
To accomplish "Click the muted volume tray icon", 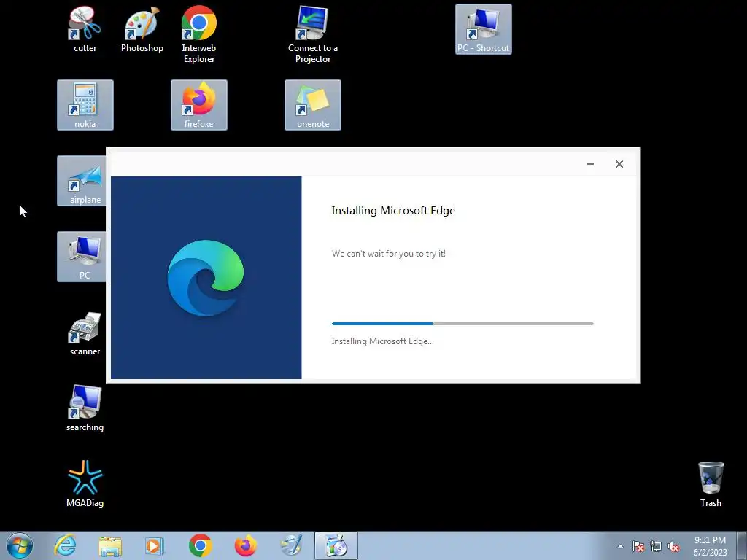I will [673, 546].
